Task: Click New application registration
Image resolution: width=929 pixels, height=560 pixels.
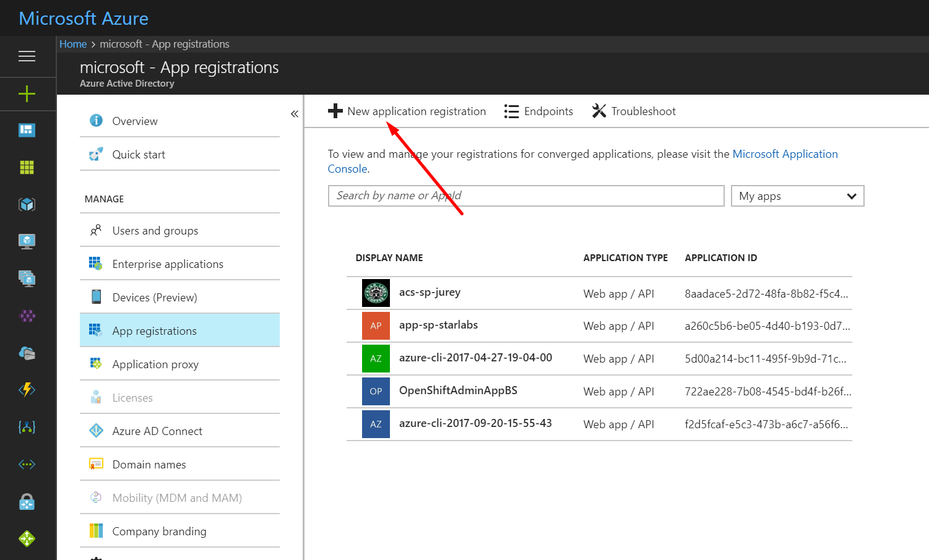Action: [x=407, y=111]
